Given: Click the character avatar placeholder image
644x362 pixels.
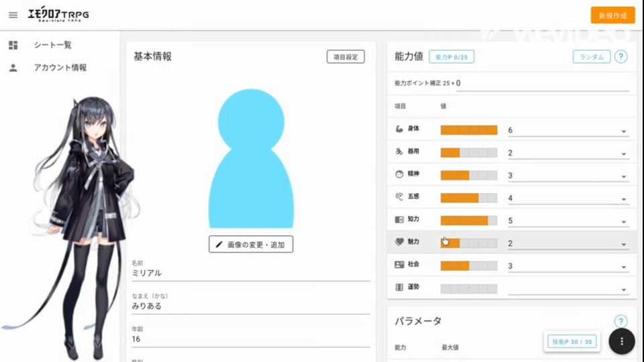Looking at the screenshot, I should (251, 158).
